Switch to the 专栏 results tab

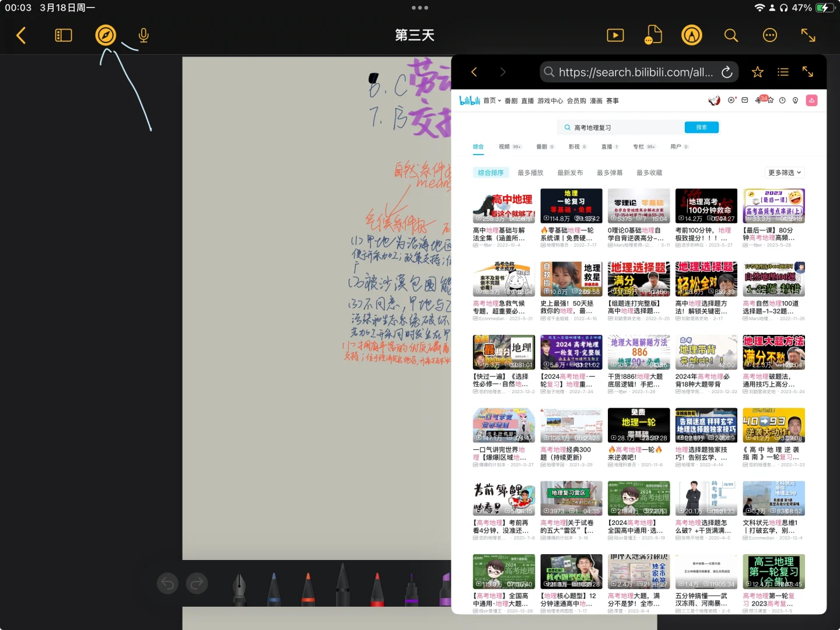click(645, 146)
